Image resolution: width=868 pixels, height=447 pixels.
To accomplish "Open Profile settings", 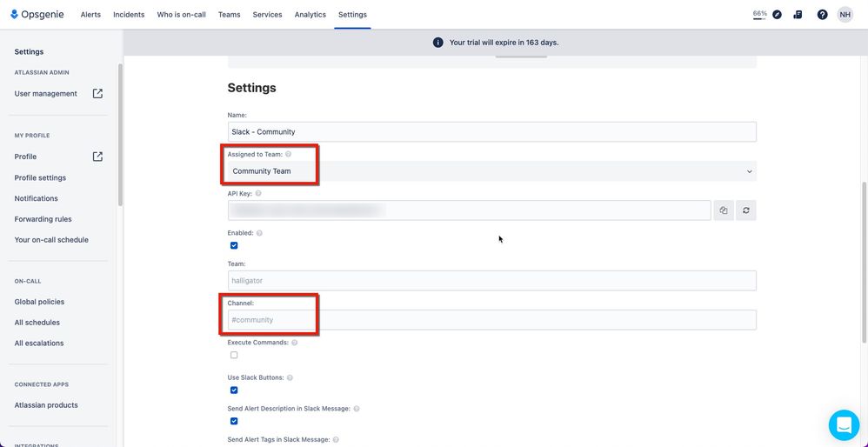I will (x=40, y=177).
